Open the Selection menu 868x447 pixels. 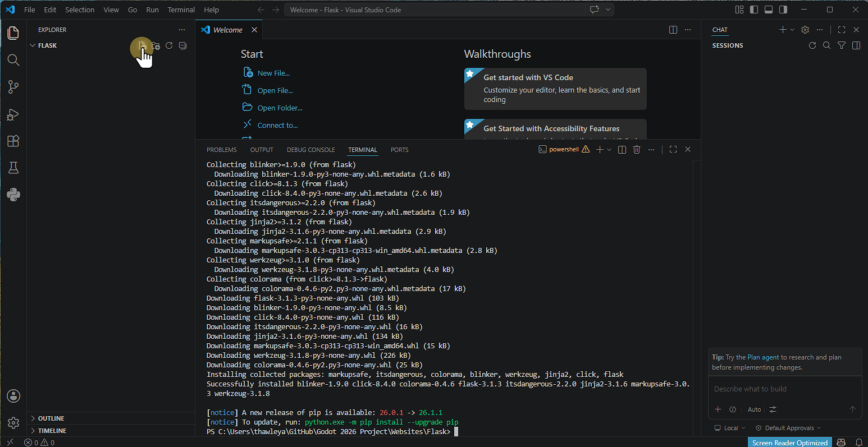[x=80, y=10]
